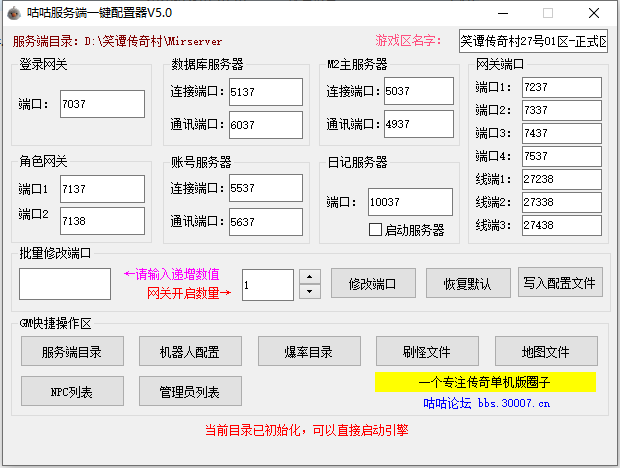Open the 爆率目录 button
This screenshot has width=620, height=468.
[x=309, y=351]
